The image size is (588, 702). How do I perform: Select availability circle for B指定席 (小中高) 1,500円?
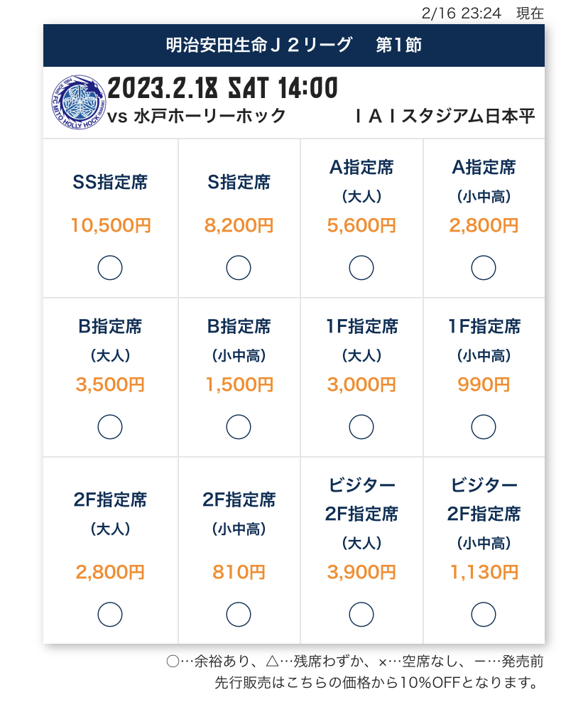239,426
